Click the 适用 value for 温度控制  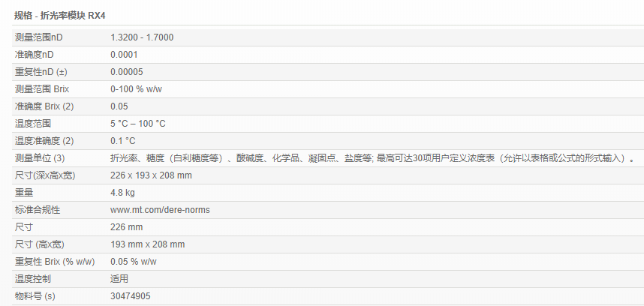[x=119, y=279]
